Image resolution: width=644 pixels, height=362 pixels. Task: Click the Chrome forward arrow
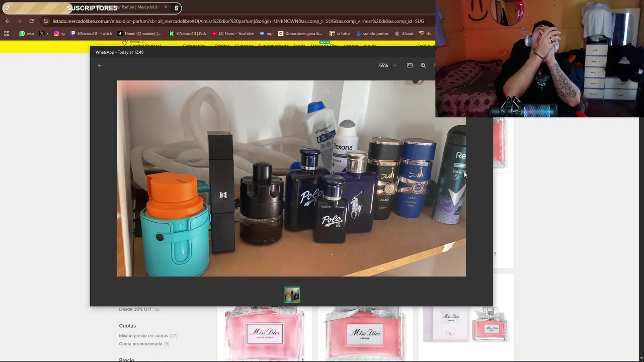[x=19, y=21]
